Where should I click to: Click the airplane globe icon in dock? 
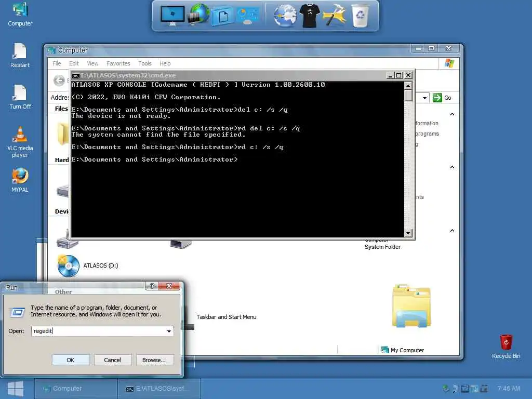click(285, 16)
